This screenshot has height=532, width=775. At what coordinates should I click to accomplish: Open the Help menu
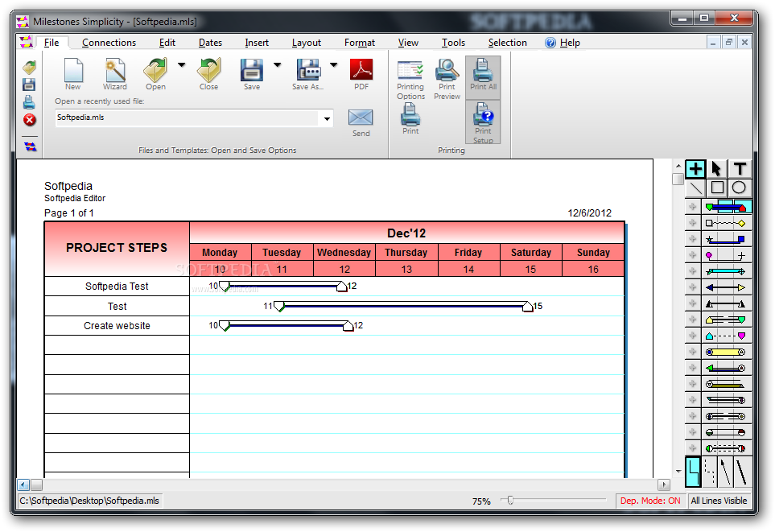click(x=563, y=43)
